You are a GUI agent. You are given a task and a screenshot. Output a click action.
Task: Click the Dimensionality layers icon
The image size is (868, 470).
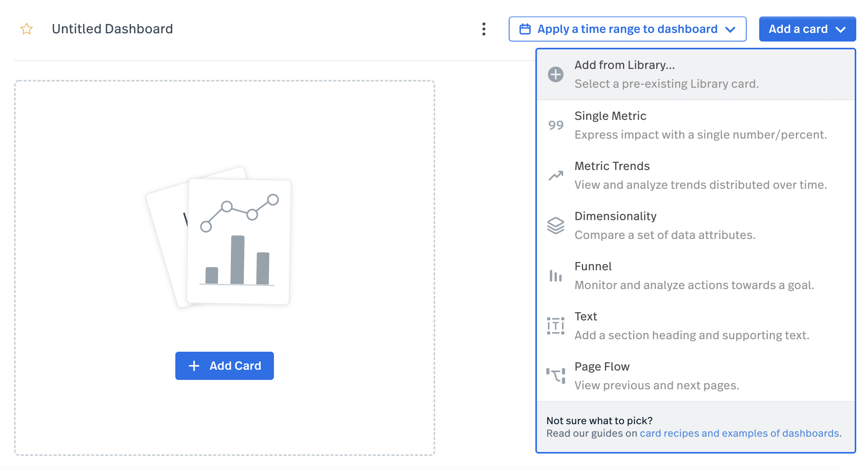click(556, 226)
